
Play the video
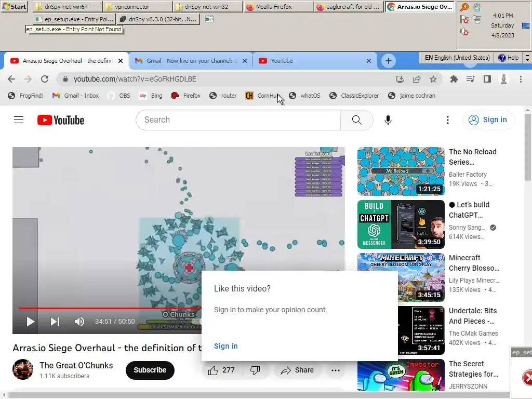30,321
